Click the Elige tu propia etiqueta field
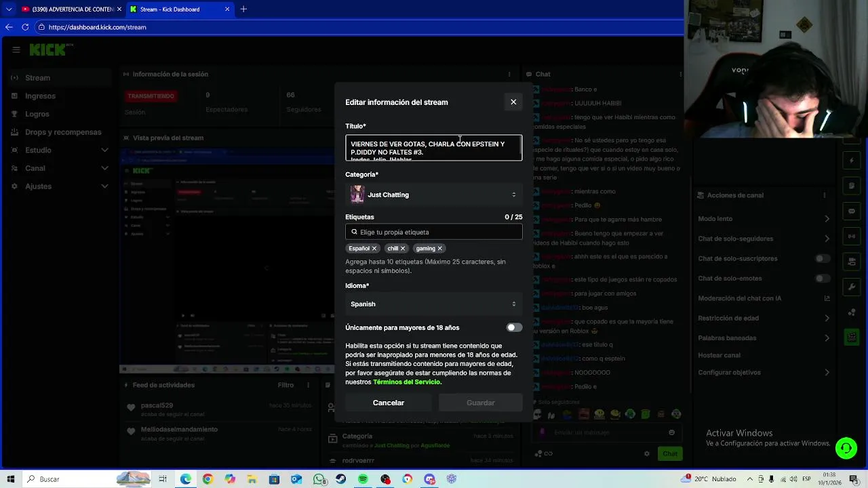 click(x=434, y=232)
